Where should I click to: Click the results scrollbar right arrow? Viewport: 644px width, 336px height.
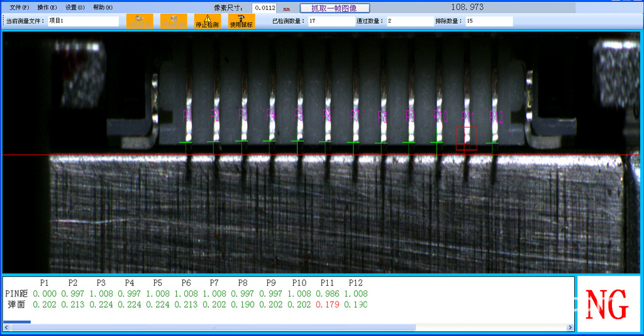(570, 328)
